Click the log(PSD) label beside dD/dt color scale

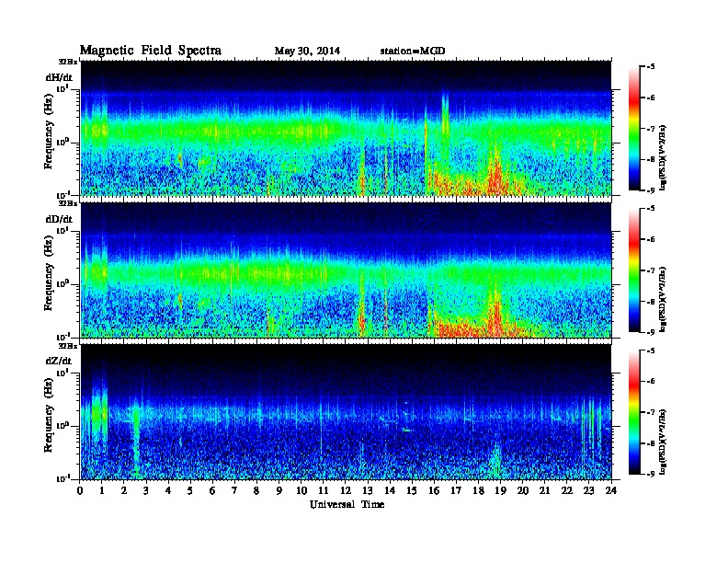click(664, 299)
